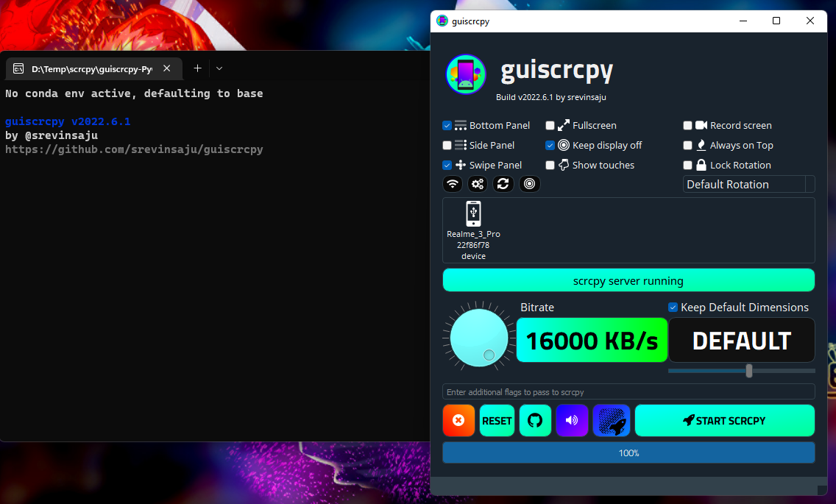Quit guiscrcpy via the orange X button

click(x=458, y=420)
